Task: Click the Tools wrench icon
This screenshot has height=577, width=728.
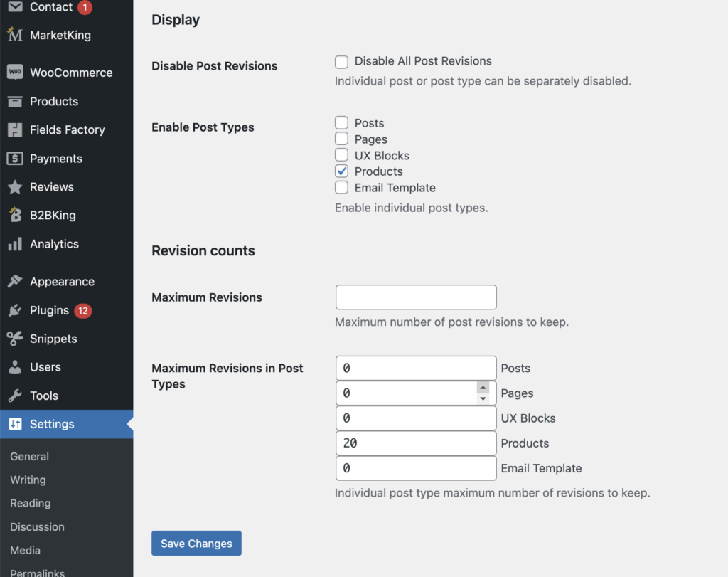Action: pyautogui.click(x=15, y=396)
